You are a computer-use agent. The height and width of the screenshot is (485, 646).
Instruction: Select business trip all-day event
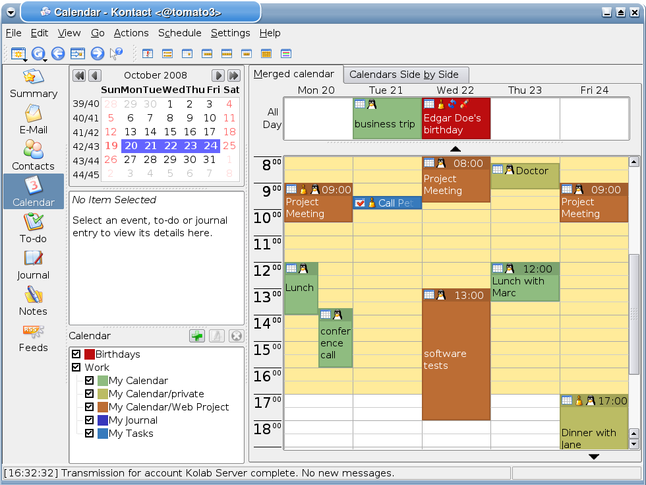click(387, 119)
